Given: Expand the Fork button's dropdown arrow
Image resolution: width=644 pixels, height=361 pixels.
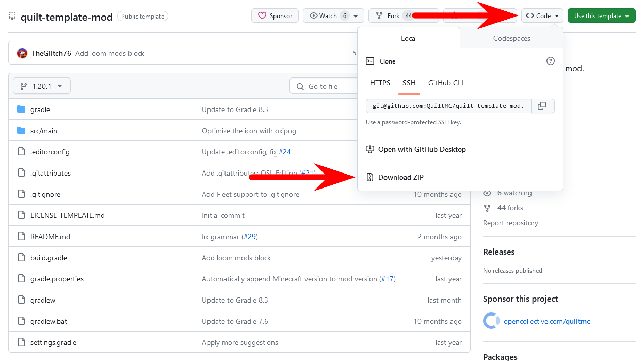Looking at the screenshot, I should (x=431, y=15).
